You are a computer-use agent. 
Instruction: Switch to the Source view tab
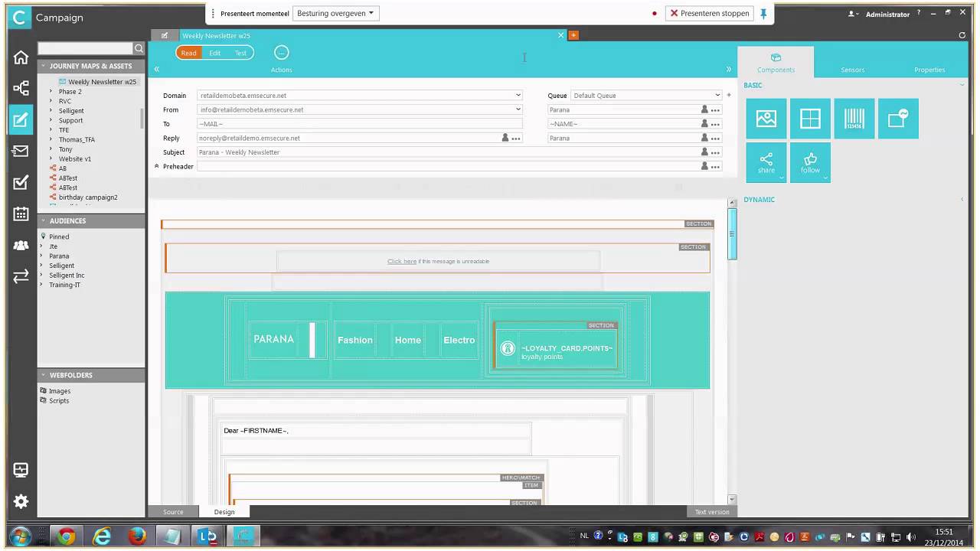tap(173, 512)
